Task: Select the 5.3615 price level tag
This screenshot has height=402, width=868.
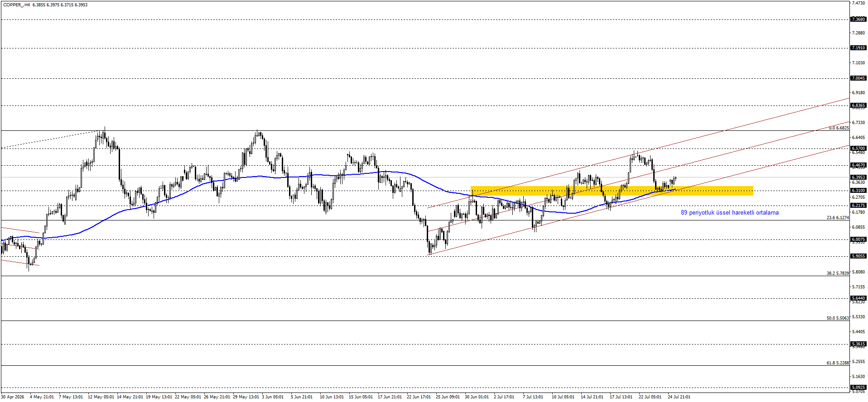Action: click(858, 344)
